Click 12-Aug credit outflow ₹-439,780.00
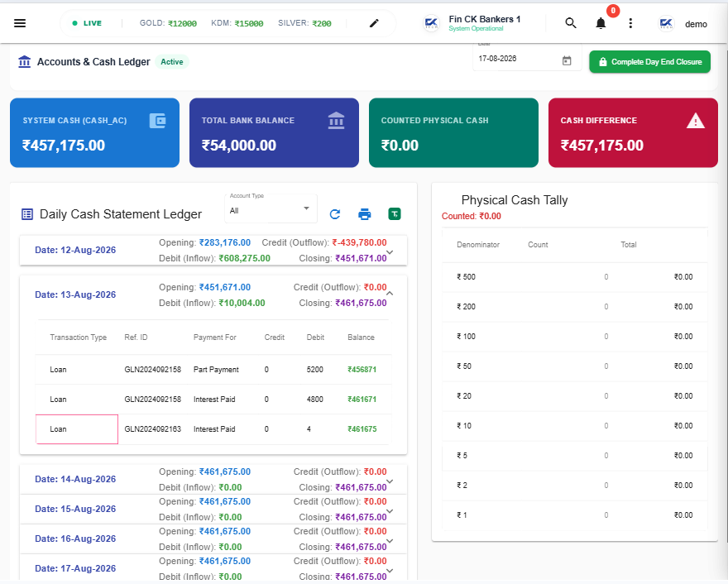 [359, 242]
